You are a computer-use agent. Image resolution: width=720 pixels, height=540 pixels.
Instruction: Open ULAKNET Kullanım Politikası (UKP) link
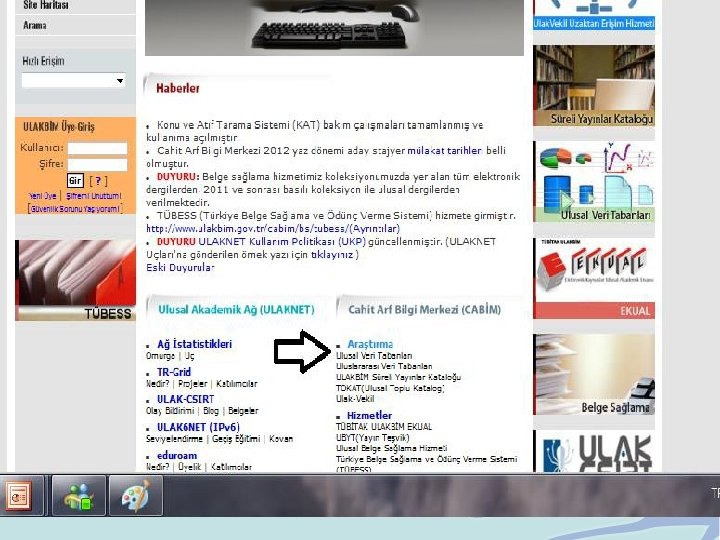click(x=282, y=242)
